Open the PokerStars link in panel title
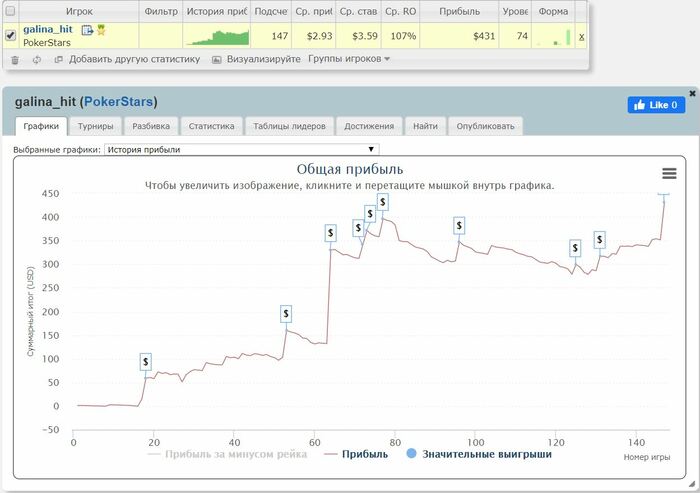The image size is (700, 493). pyautogui.click(x=119, y=102)
